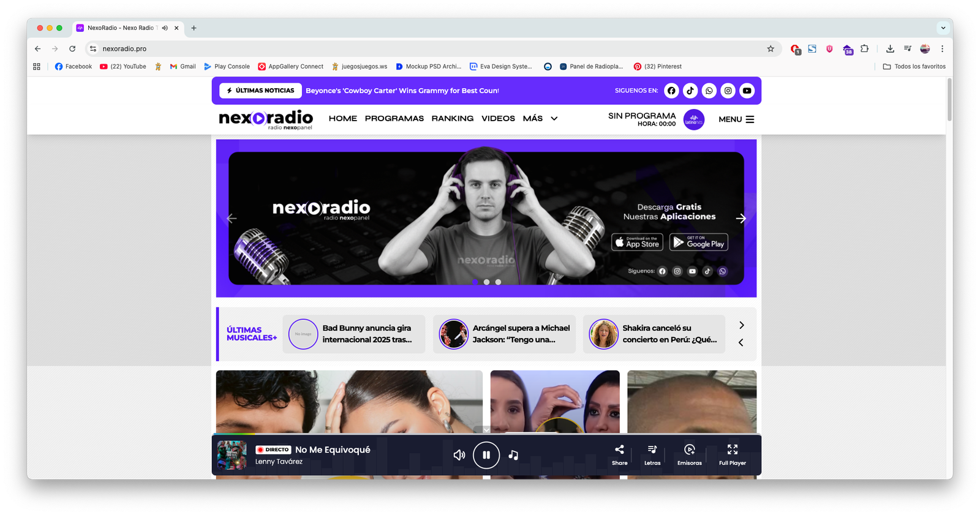Go to HOME page

(x=342, y=119)
